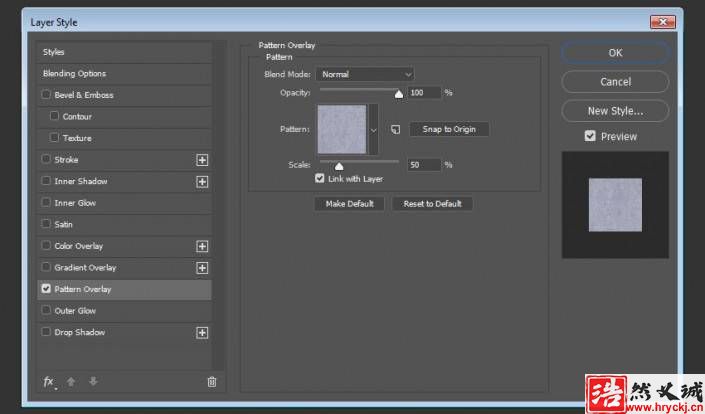This screenshot has height=414, width=705.
Task: Enable the Contour checkbox
Action: 54,116
